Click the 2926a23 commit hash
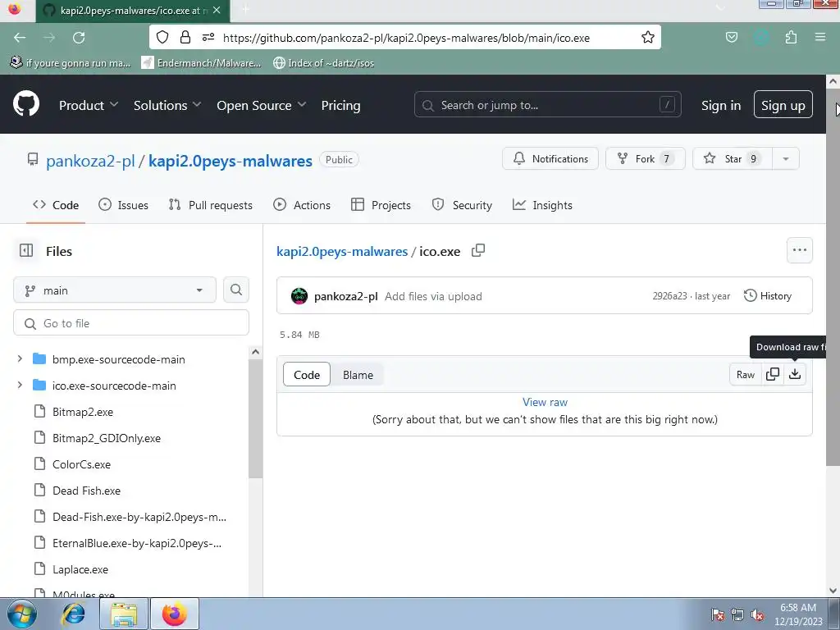 pos(669,296)
